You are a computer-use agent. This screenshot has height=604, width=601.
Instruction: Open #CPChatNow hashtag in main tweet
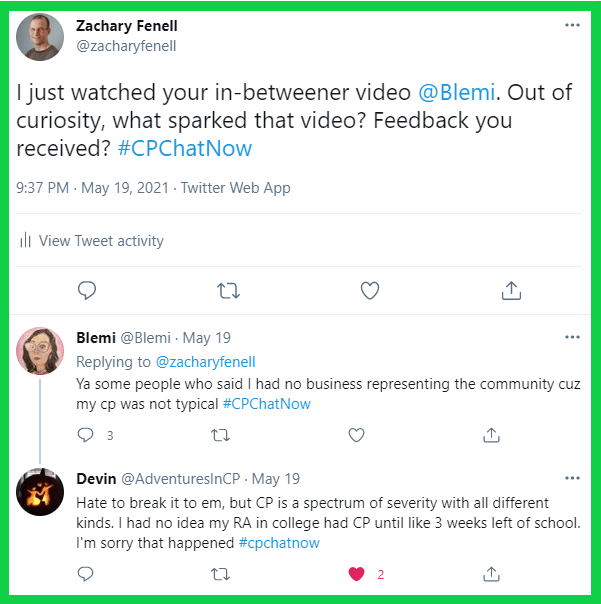tap(185, 148)
